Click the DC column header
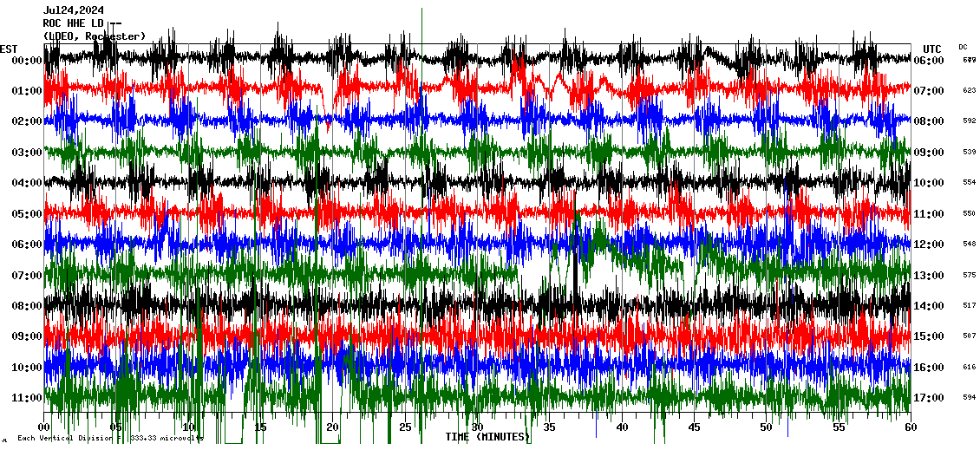The height and width of the screenshot is (450, 980). (x=963, y=47)
